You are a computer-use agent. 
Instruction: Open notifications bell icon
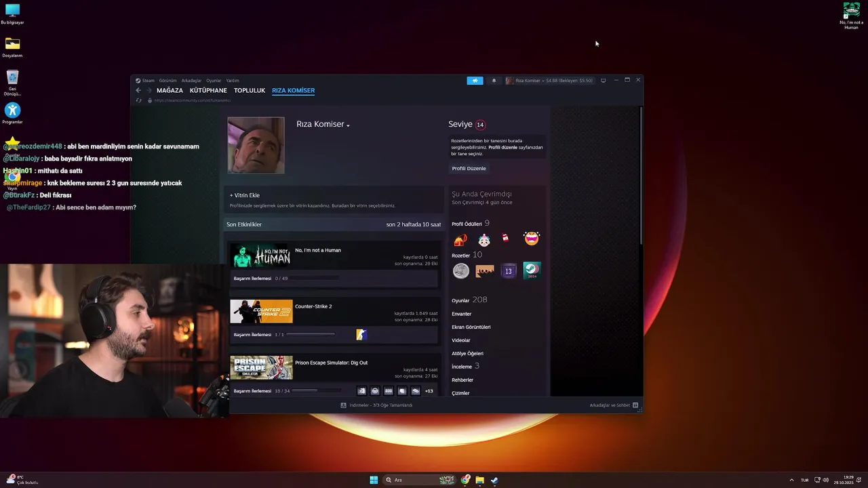pyautogui.click(x=494, y=81)
